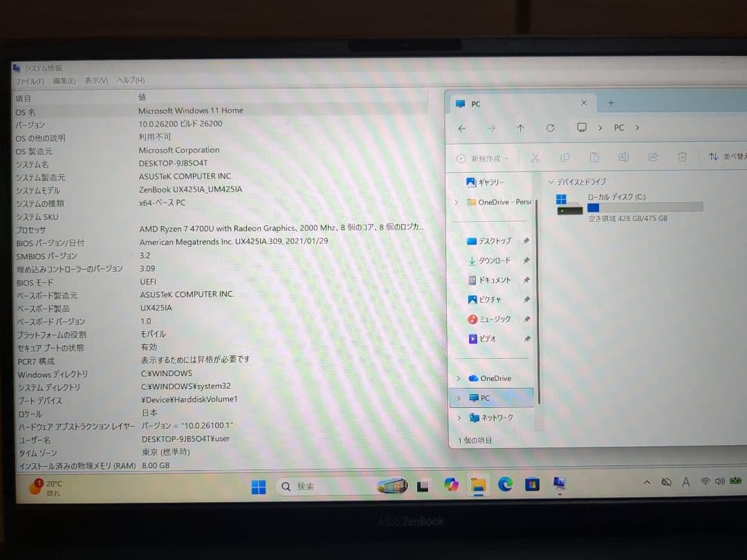Click the Delete trash icon
Screen dimensions: 747x560
(682, 157)
